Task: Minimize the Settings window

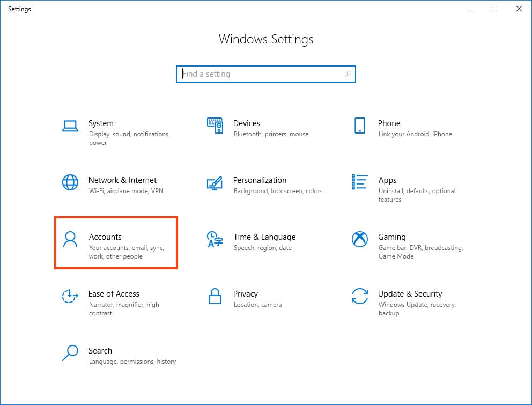Action: tap(470, 9)
